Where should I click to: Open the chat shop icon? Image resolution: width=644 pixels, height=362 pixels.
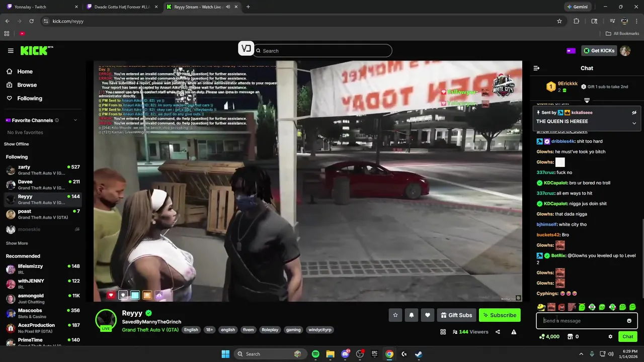[570, 337]
